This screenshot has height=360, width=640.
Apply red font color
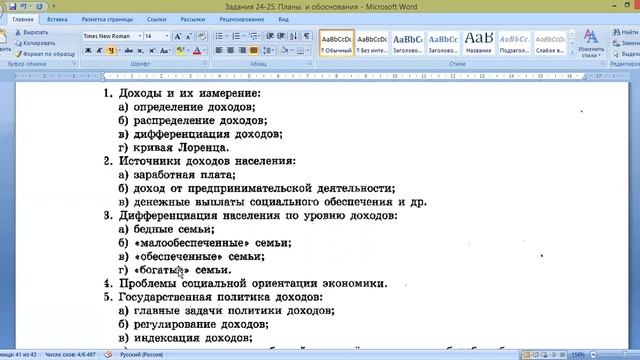click(197, 51)
